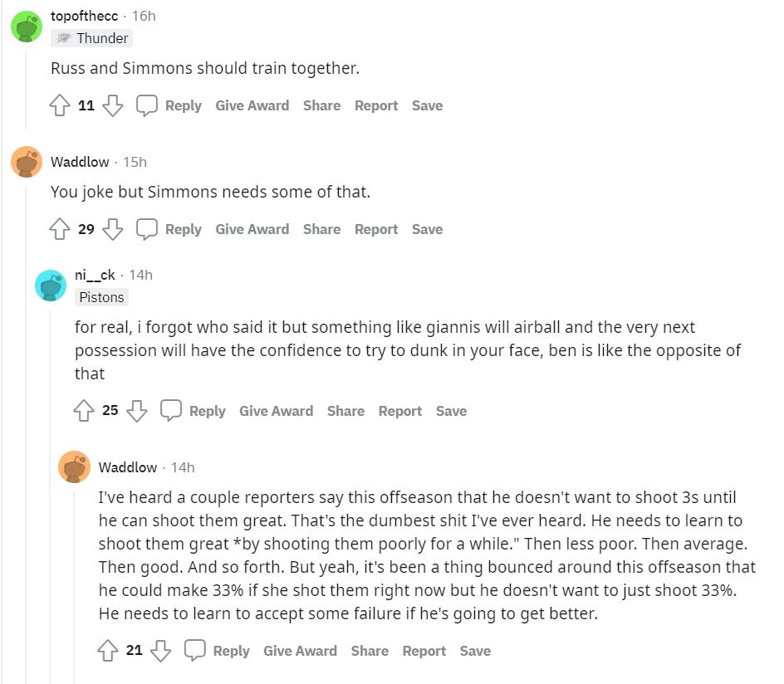The width and height of the screenshot is (784, 684).
Task: Give Award to Waddlow's 29-point comment
Action: [252, 229]
